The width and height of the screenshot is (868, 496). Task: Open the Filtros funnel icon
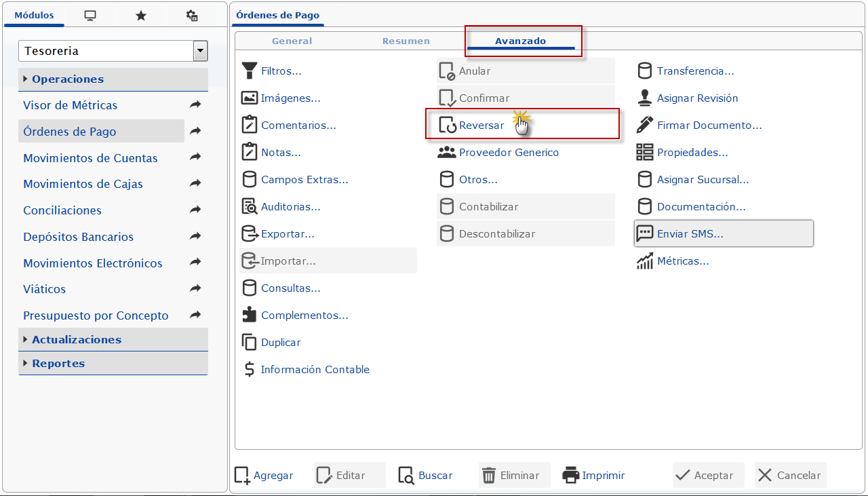click(x=250, y=71)
